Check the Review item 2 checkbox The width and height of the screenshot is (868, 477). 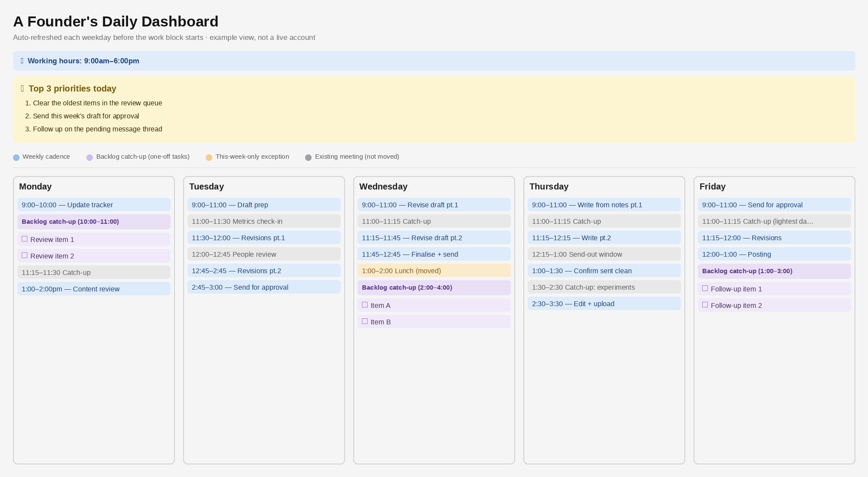tap(25, 255)
